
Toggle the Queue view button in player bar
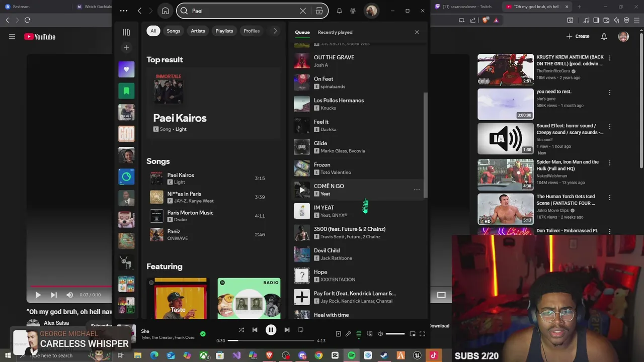click(x=359, y=334)
